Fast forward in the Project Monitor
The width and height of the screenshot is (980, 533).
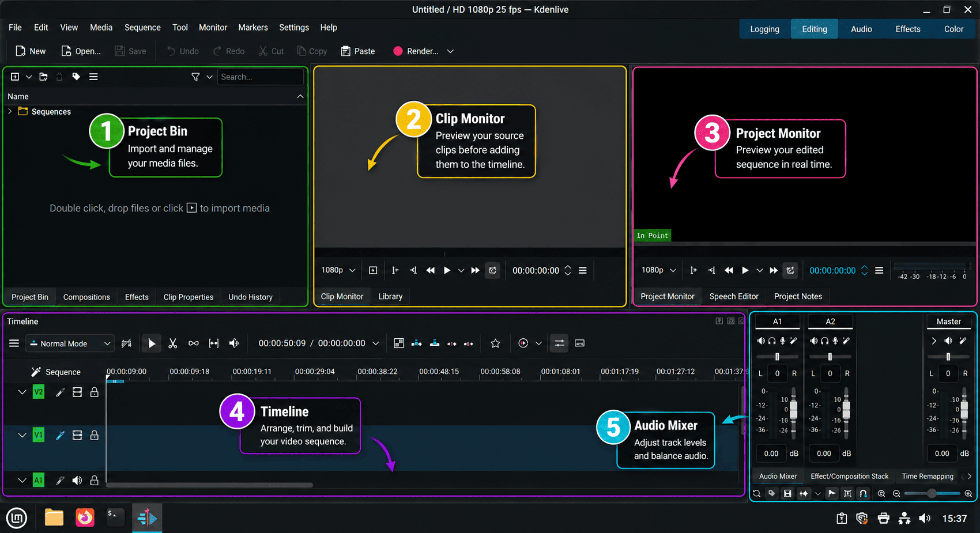774,270
